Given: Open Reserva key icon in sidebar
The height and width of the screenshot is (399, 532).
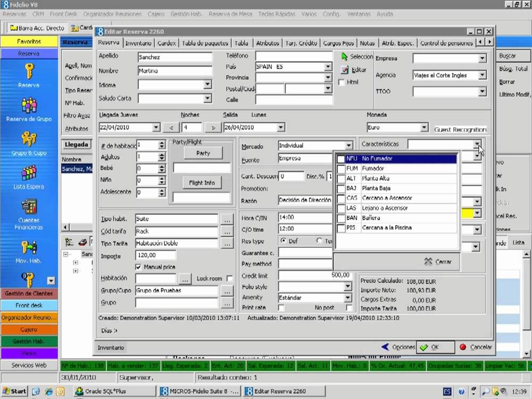Looking at the screenshot, I should tap(29, 71).
